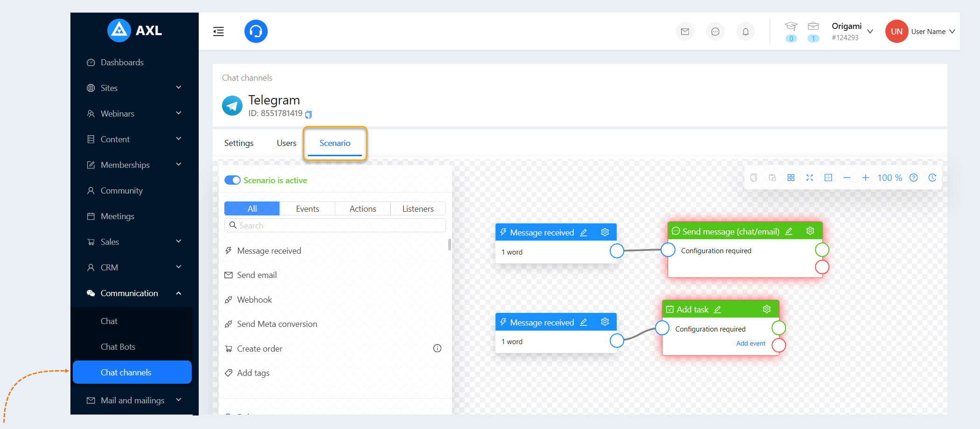Show All blocks in the filter
This screenshot has height=429, width=980.
point(252,208)
